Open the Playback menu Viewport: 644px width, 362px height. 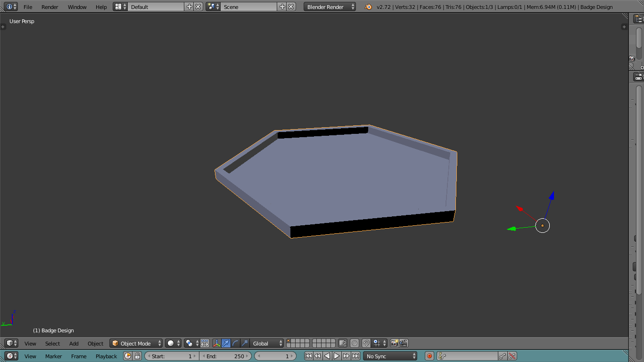click(x=106, y=356)
